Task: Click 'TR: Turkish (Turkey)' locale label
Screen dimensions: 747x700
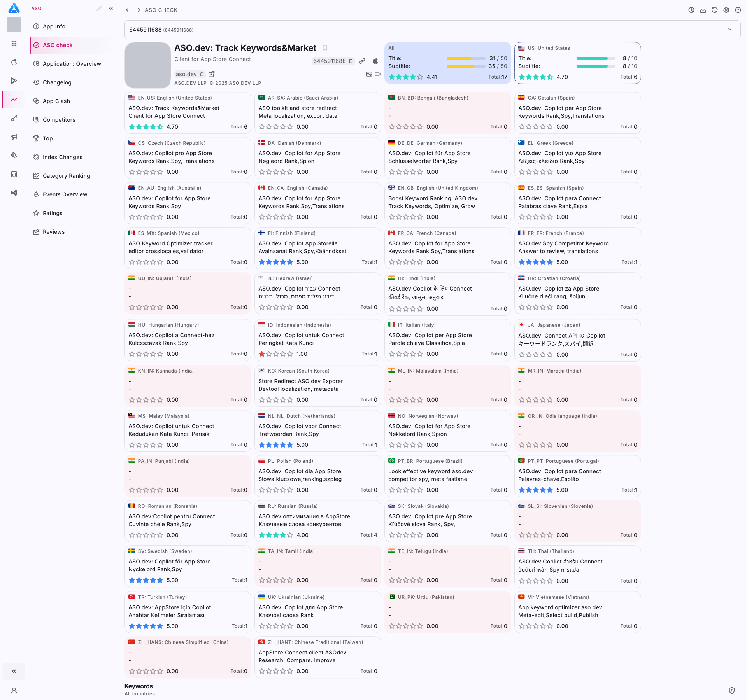Action: coord(162,597)
